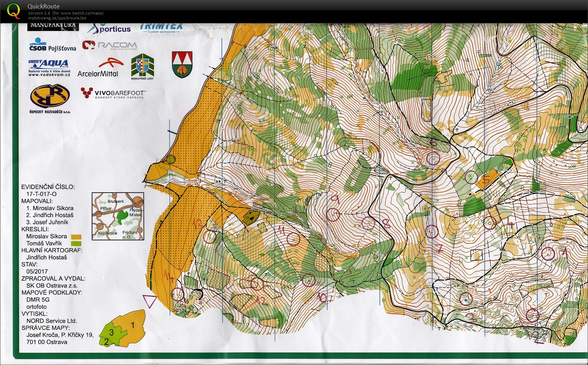Click the Best Aqua logo
Viewport: 588px width, 365px height.
pyautogui.click(x=49, y=67)
